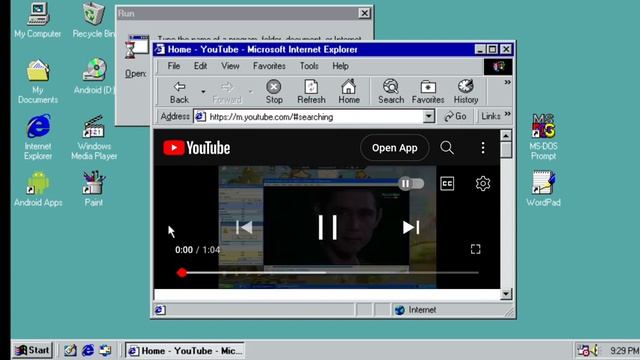Select Android Apps desktop shortcut

pos(38,189)
